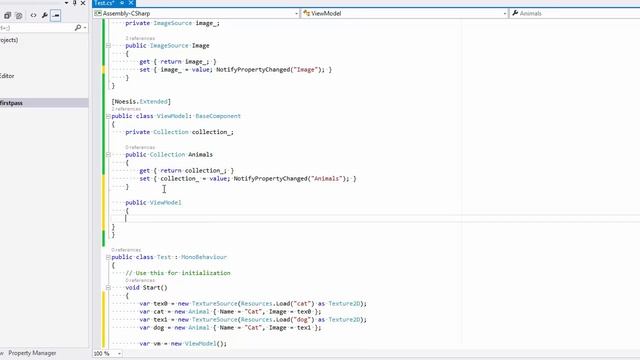The image size is (640, 360).
Task: Click the Collapse All icon in Solution Explorer
Action: click(7, 16)
